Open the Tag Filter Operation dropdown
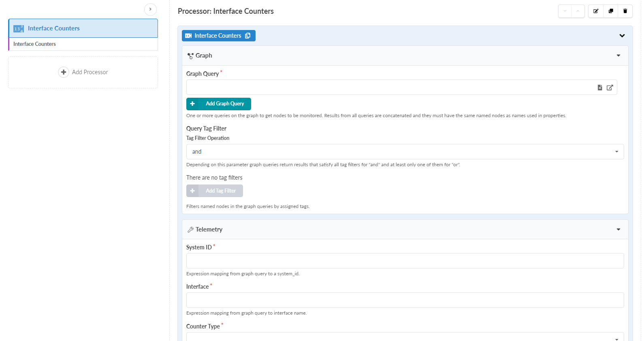The width and height of the screenshot is (644, 341). coord(405,152)
